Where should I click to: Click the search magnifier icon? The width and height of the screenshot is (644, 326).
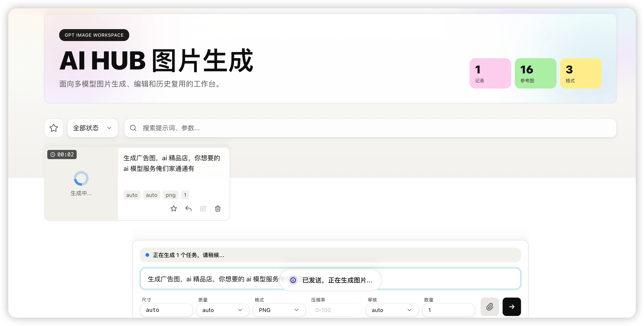click(133, 128)
